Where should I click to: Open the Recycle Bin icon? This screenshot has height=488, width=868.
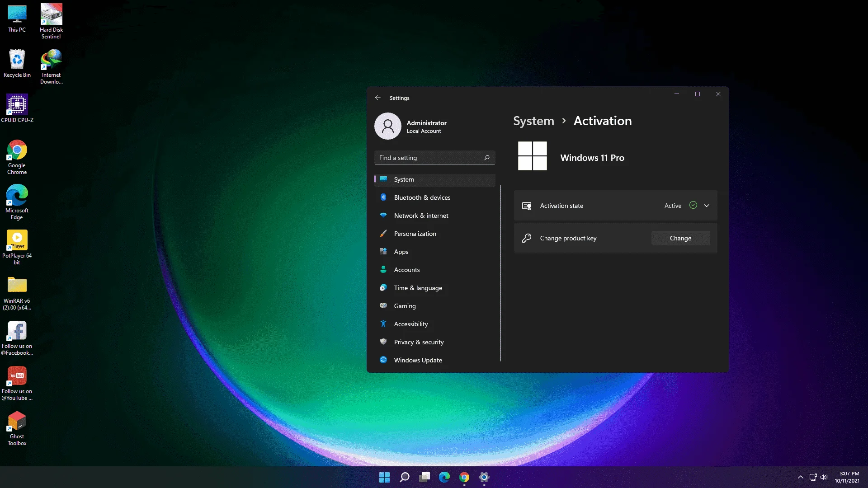[x=17, y=64]
